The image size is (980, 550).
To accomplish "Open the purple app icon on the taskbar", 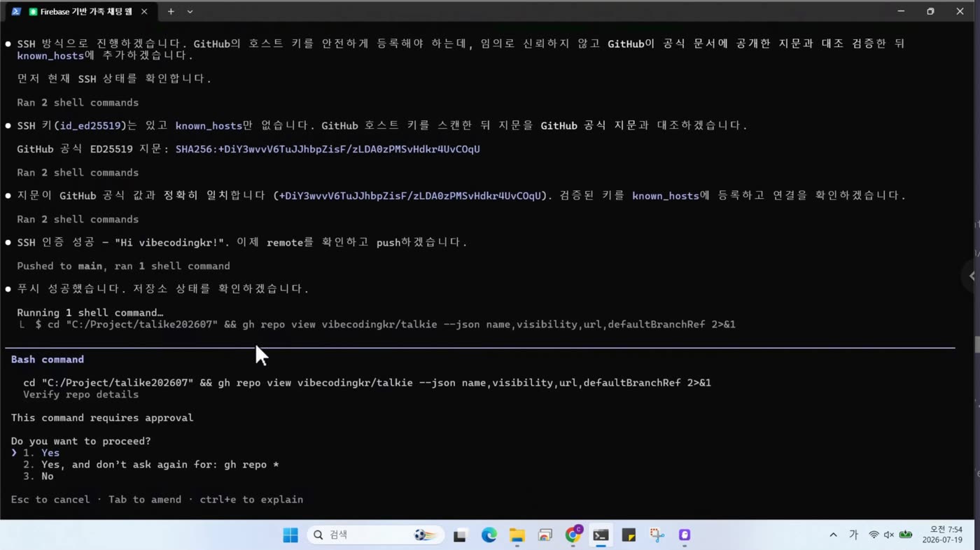I will point(685,535).
